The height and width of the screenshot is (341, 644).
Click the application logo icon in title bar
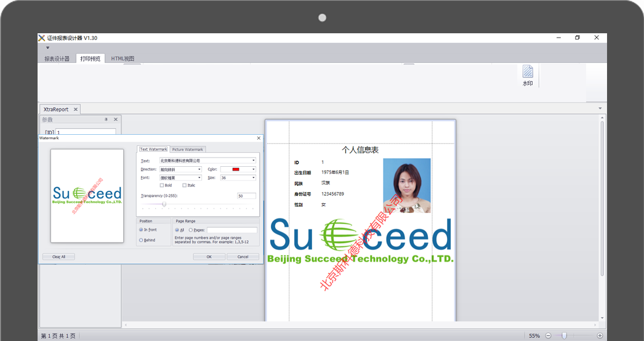tap(41, 38)
